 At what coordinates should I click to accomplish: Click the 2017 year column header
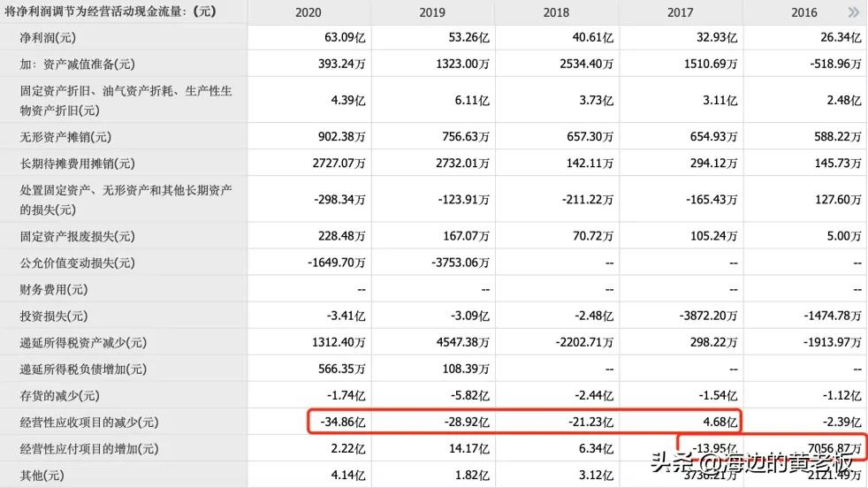pyautogui.click(x=681, y=12)
